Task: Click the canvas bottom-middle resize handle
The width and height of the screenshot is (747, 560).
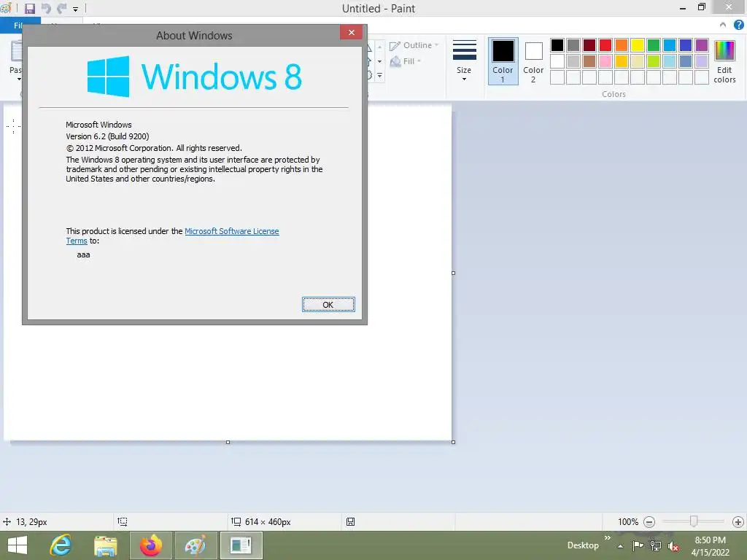Action: click(x=228, y=443)
